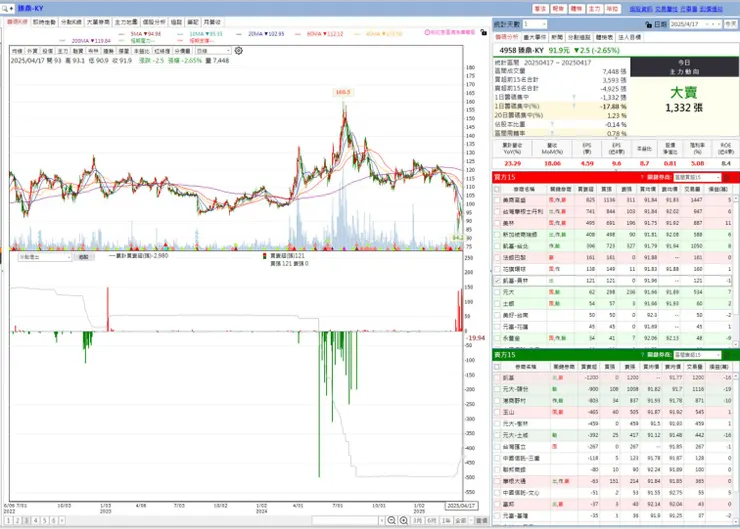The width and height of the screenshot is (740, 529).
Task: Click the 1年 range button
Action: (446, 521)
